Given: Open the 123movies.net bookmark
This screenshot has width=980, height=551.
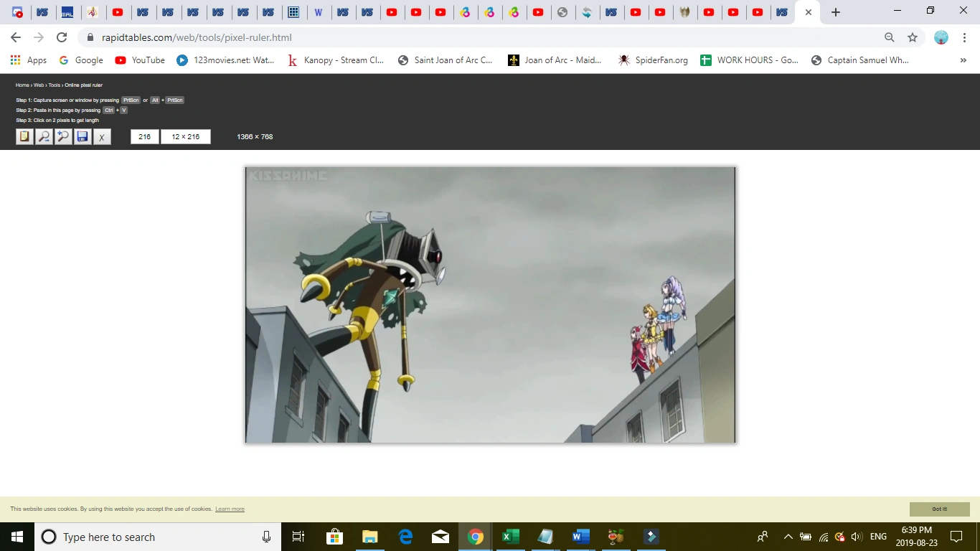Looking at the screenshot, I should (225, 60).
